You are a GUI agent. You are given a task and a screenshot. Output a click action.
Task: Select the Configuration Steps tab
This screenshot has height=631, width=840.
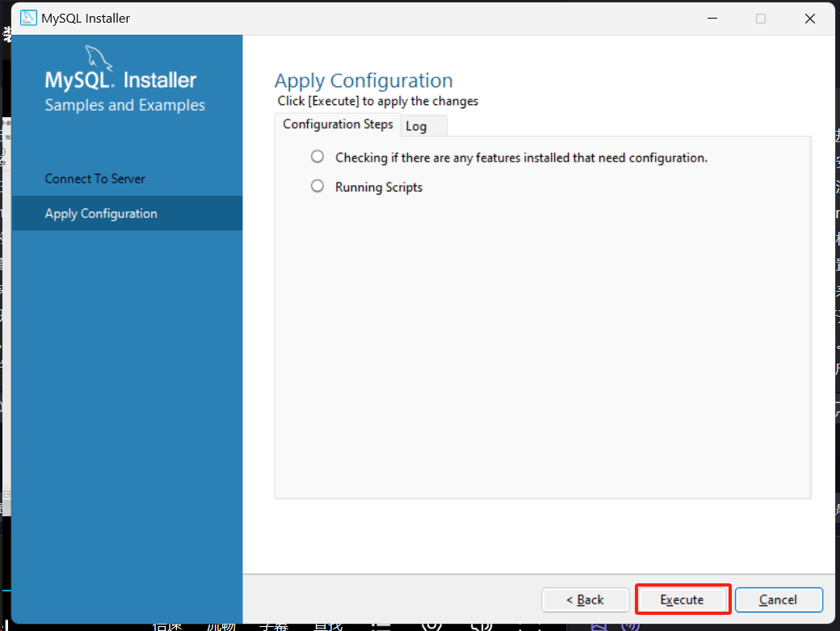(x=338, y=124)
